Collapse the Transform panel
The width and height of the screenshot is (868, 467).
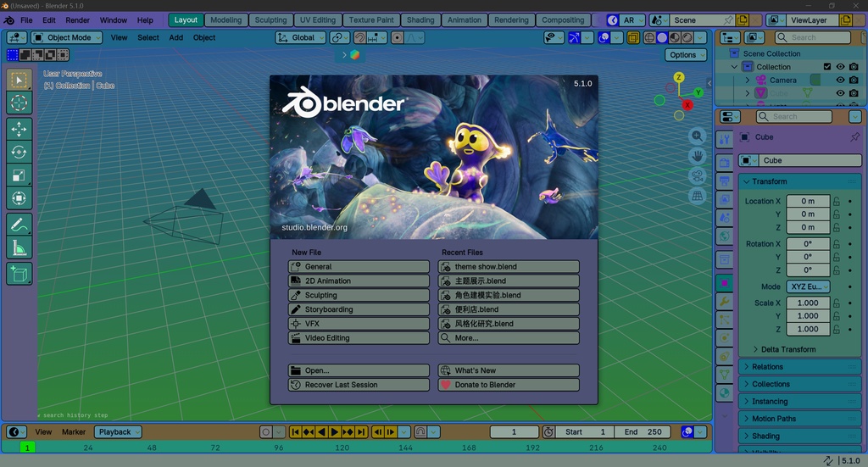coord(799,181)
